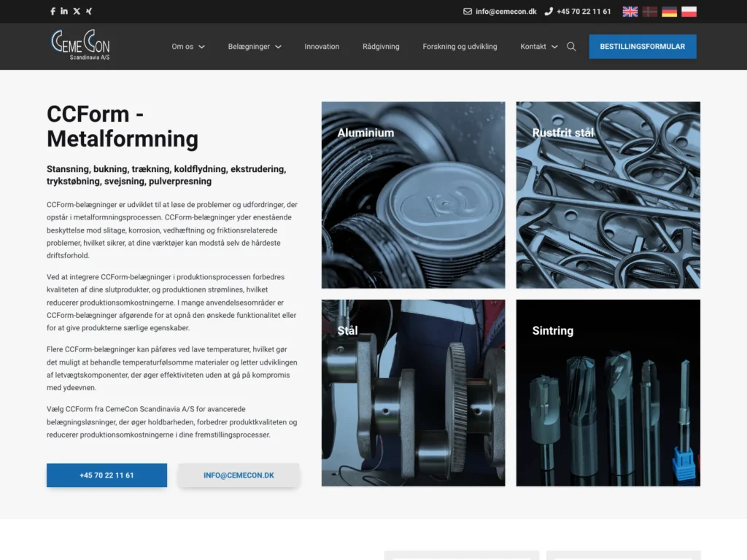747x560 pixels.
Task: Click the paragraph beginning Flere CCForm-belægninger
Action: click(x=172, y=368)
